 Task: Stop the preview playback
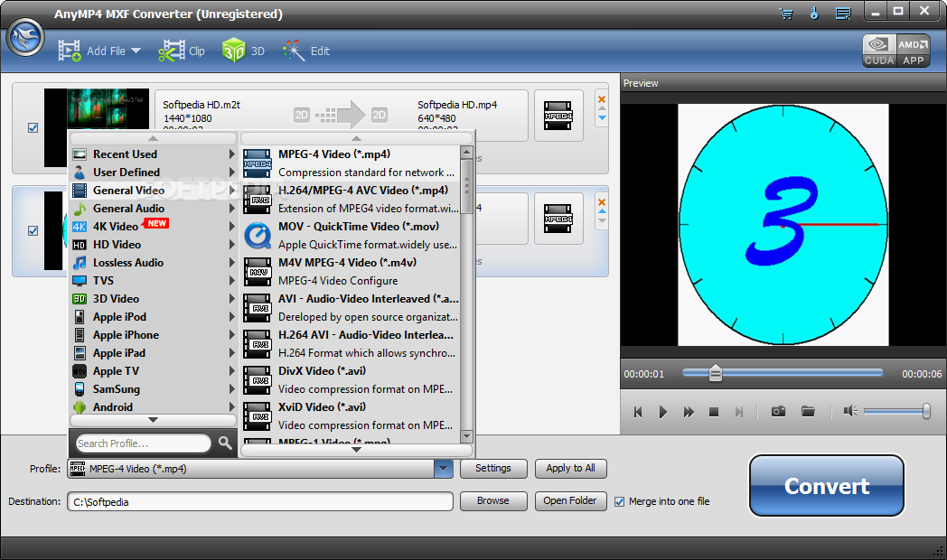(713, 412)
